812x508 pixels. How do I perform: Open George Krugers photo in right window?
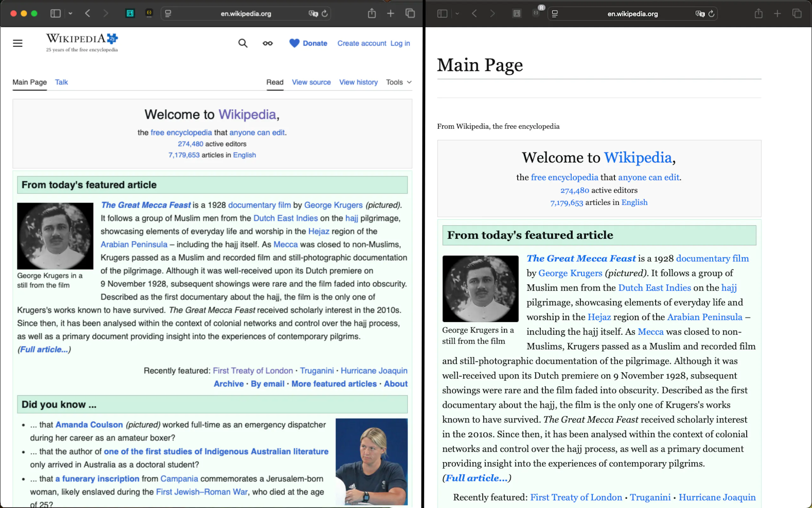[x=481, y=289]
